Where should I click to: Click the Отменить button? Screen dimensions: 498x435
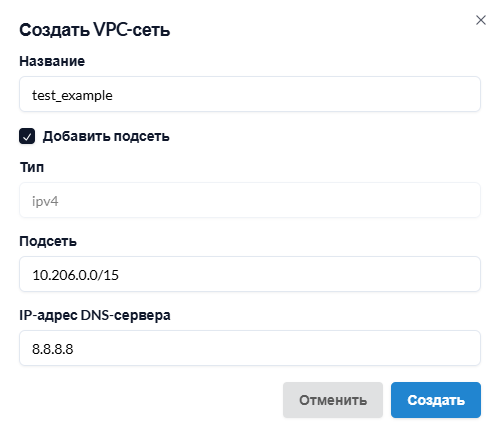333,400
